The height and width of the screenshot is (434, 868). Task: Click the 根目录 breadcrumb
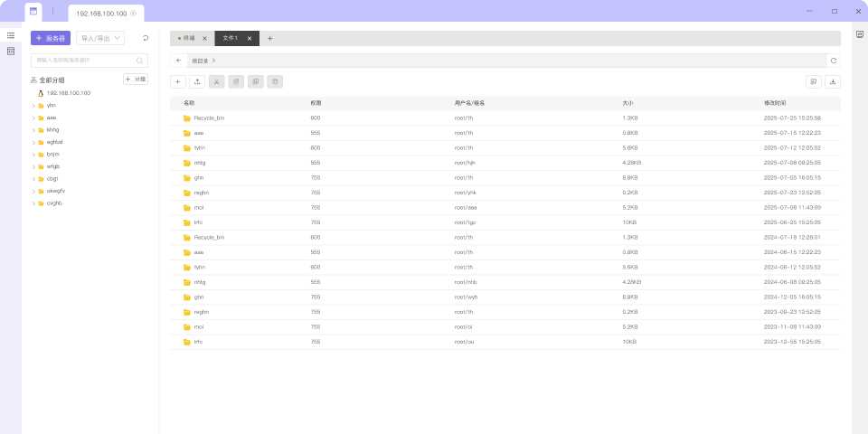199,61
